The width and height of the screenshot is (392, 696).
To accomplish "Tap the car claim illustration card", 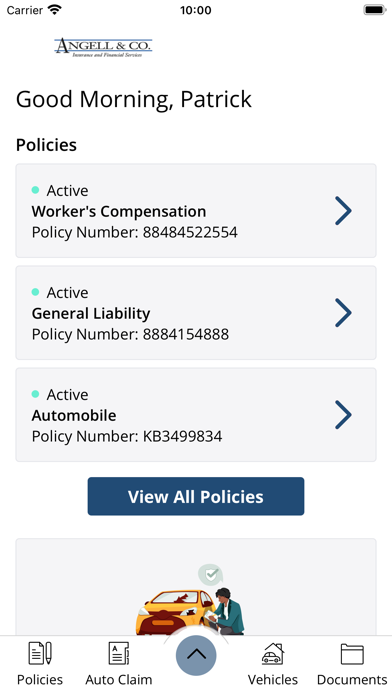I will click(x=196, y=587).
